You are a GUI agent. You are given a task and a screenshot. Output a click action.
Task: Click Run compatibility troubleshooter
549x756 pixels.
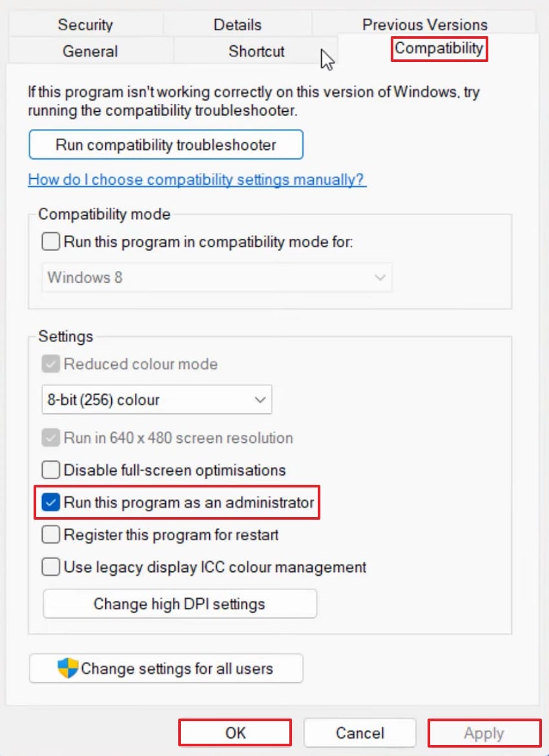pyautogui.click(x=165, y=144)
